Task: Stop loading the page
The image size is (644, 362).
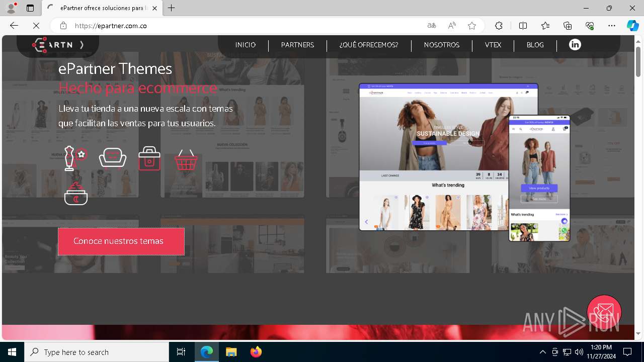Action: click(x=37, y=26)
